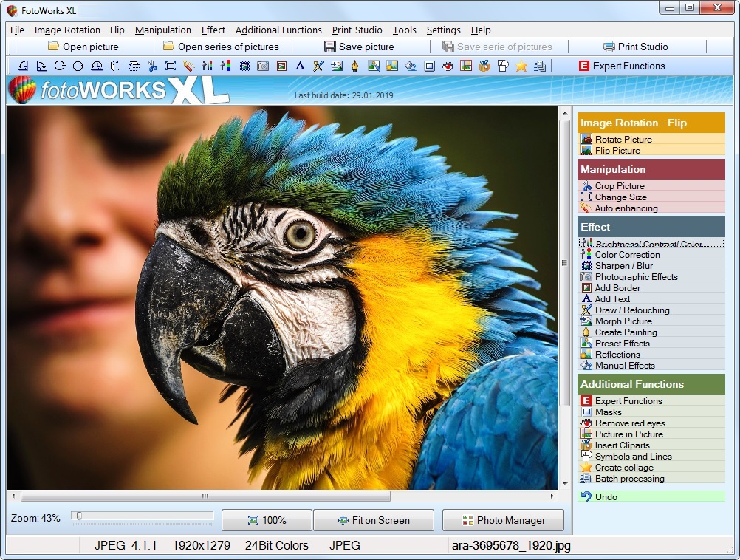Select the Brightness/Contrast sliders icon
Viewport: 740px width, 560px height.
pos(208,66)
